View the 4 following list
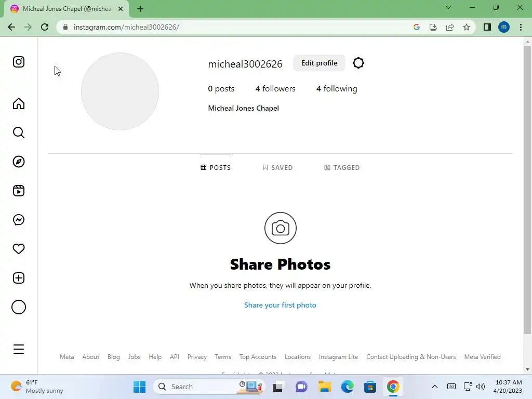Screen dimensions: 532x399 coord(337,88)
